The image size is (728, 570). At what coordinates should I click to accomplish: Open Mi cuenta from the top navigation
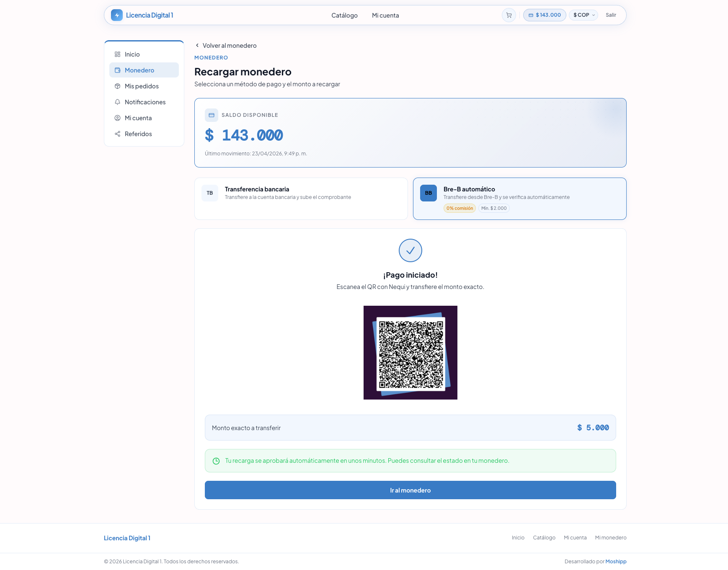coord(385,15)
